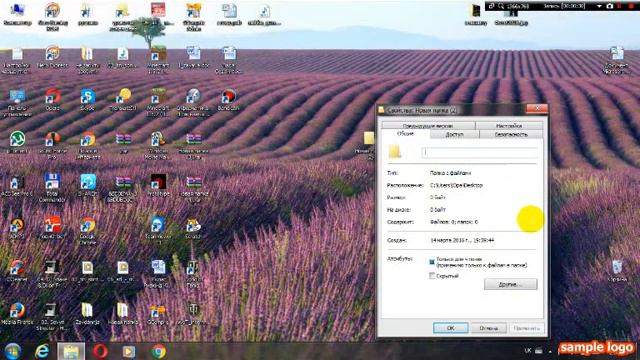
Task: Select the Control Panel desktop icon
Action: tap(17, 103)
